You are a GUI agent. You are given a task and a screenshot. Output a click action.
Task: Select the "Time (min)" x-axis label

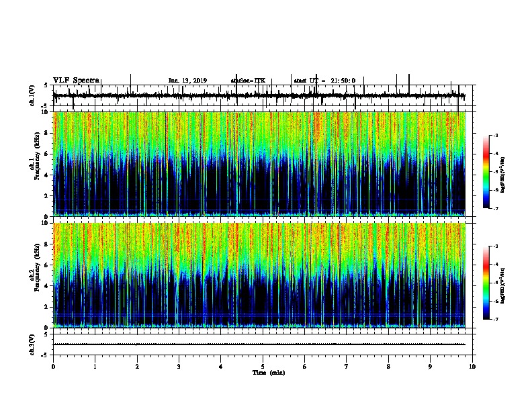[269, 373]
